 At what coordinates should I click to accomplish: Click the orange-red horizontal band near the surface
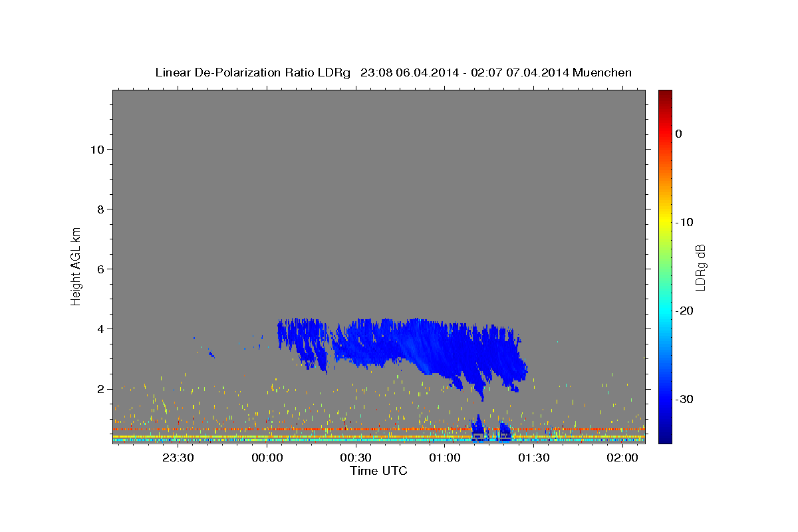coord(379,429)
